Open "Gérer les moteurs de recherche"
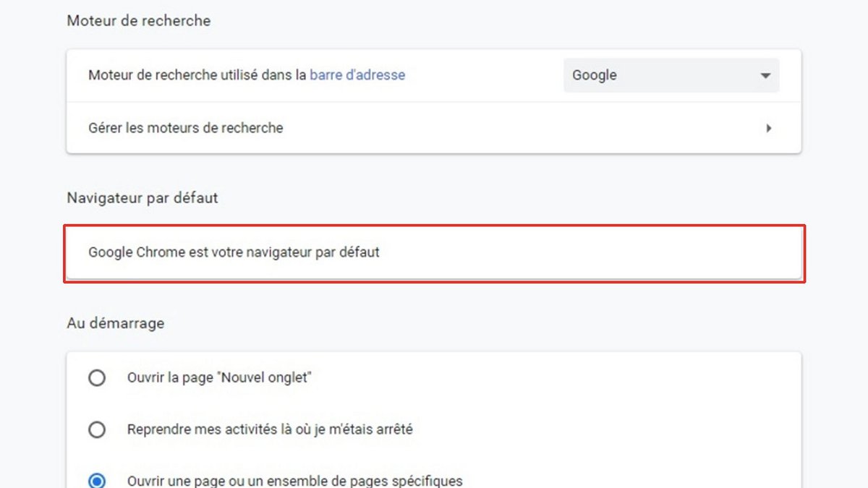The image size is (868, 488). click(x=185, y=128)
